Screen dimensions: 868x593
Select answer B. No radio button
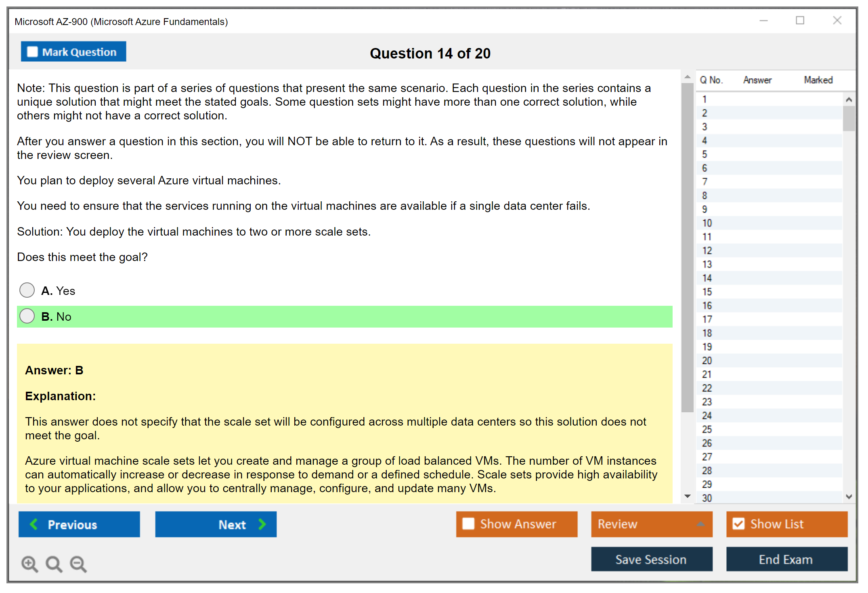(x=27, y=316)
